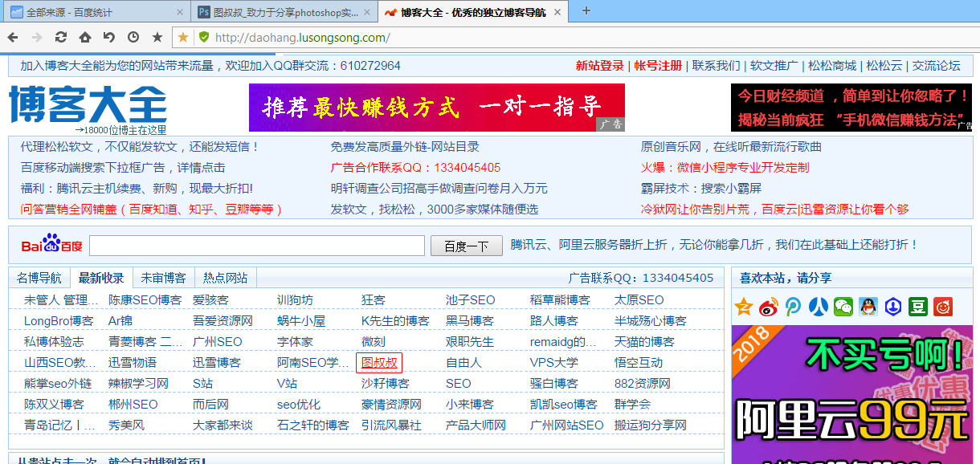This screenshot has width=980, height=464.
Task: Bookmark page using gold star in address bar
Action: (184, 37)
